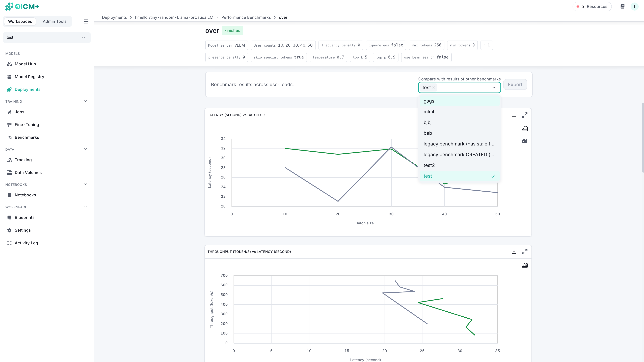Download the Latency vs Batch Size chart
Viewport: 644px width, 362px height.
tap(514, 115)
